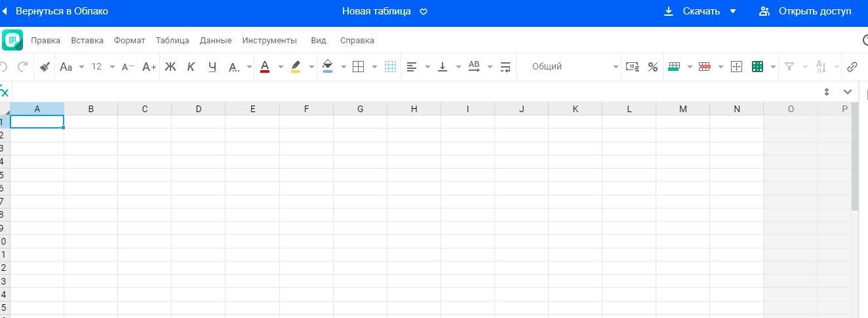Activate the format painter brush
Viewport: 868px width, 318px height.
tap(45, 66)
